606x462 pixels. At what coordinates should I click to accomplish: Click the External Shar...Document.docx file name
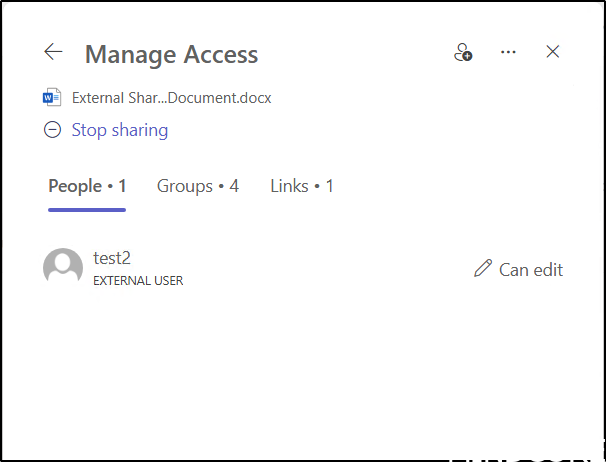[x=171, y=98]
